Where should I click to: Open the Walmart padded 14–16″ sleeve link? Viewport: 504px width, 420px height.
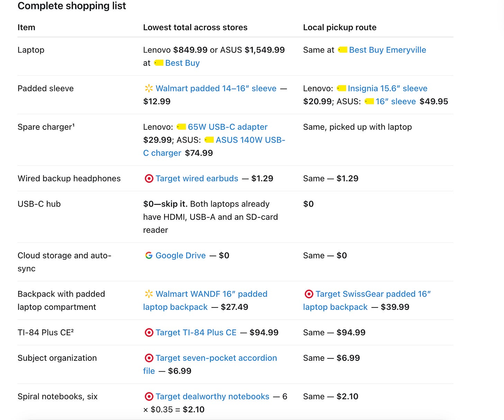[216, 88]
